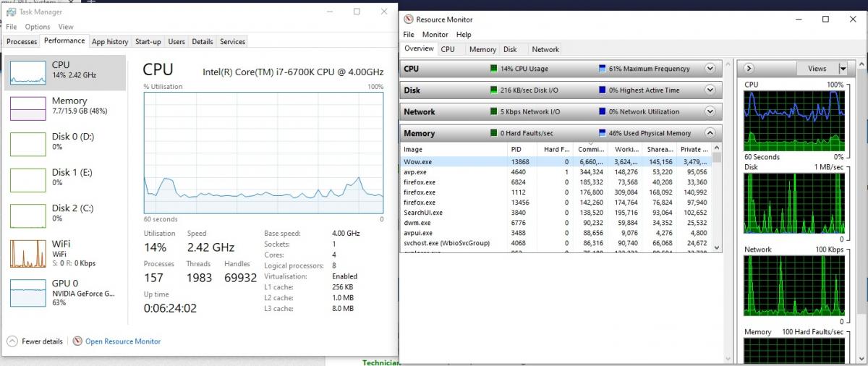Viewport: 868px width, 366px height.
Task: Select Overview tab in Resource Monitor
Action: tap(419, 48)
